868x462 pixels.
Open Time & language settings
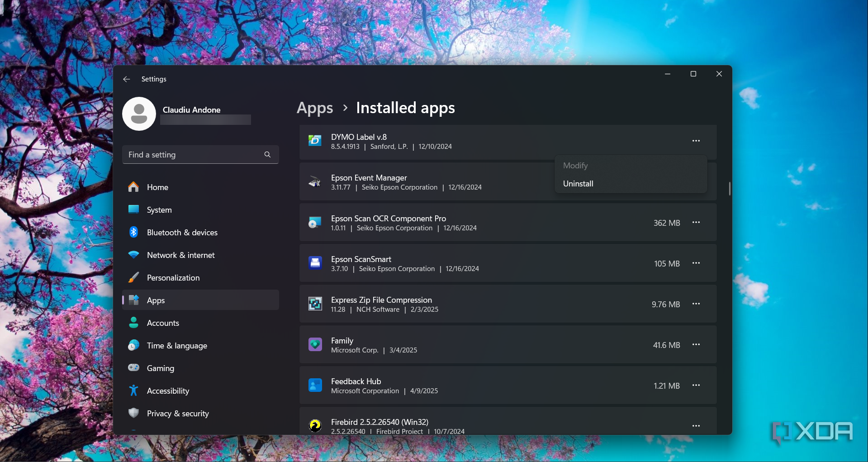coord(200,346)
